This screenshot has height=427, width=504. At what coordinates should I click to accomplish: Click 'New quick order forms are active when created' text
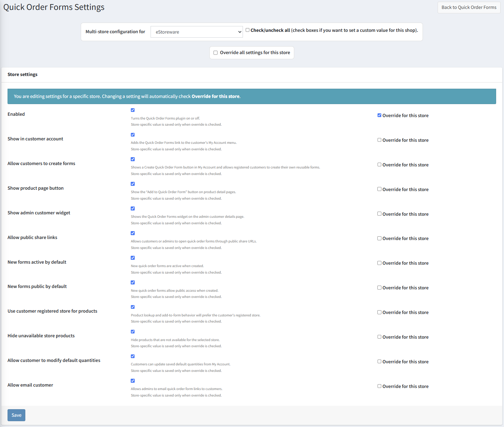[167, 266]
